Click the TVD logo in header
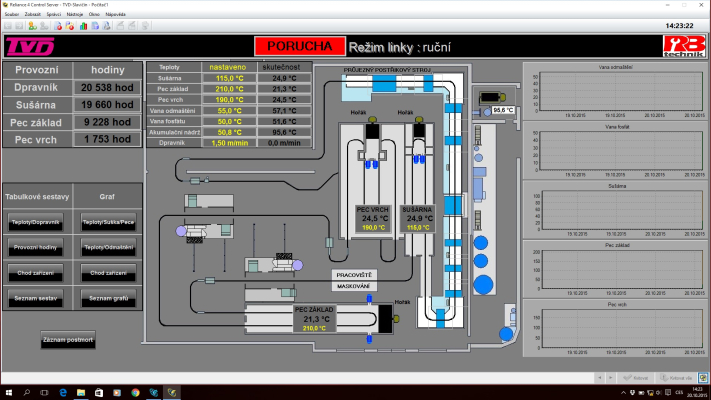 [x=28, y=47]
